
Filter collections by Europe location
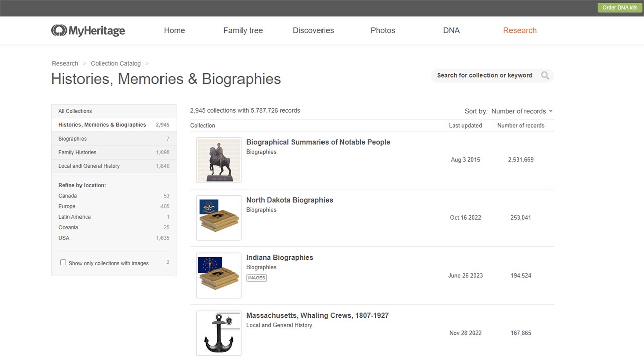pyautogui.click(x=66, y=206)
